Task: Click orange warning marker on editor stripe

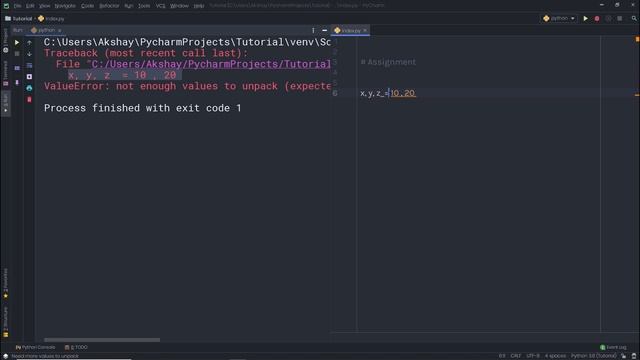Action: point(637,95)
